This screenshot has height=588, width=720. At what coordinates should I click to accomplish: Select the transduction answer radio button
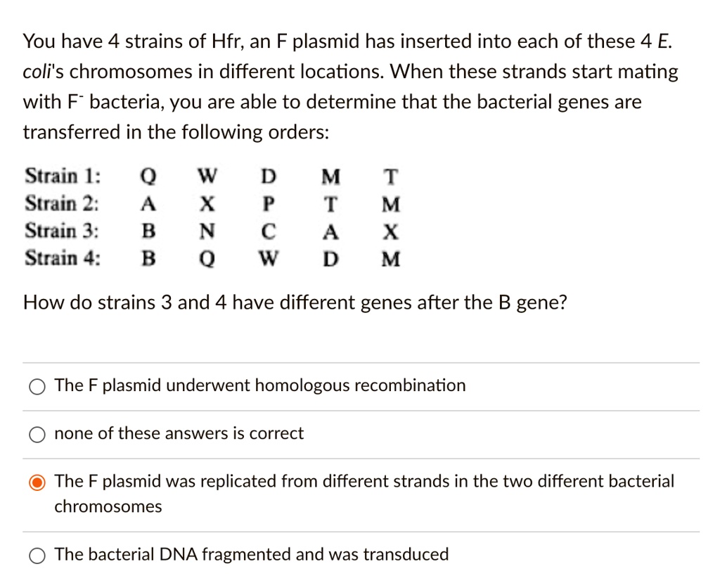(37, 555)
